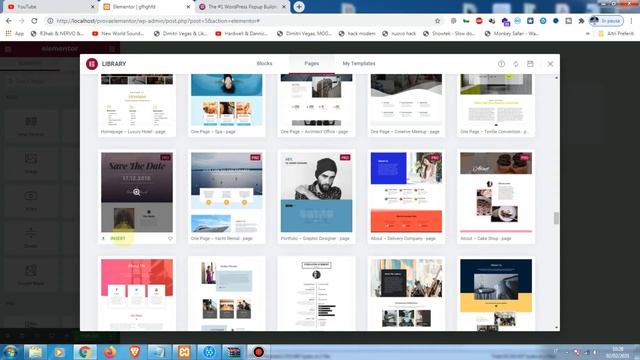Expand the hidden bookmarks overflow chevron
The height and width of the screenshot is (360, 640).
tap(588, 33)
